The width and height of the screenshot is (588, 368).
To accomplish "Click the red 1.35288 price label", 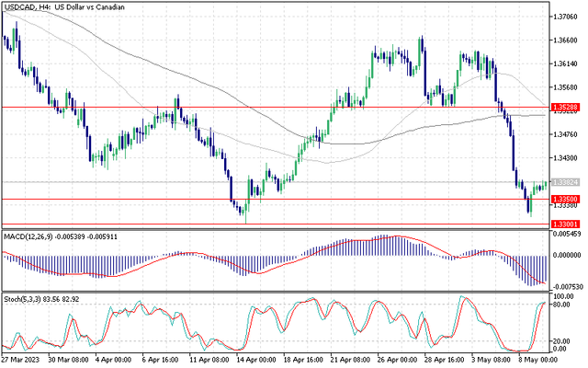I will tap(565, 108).
